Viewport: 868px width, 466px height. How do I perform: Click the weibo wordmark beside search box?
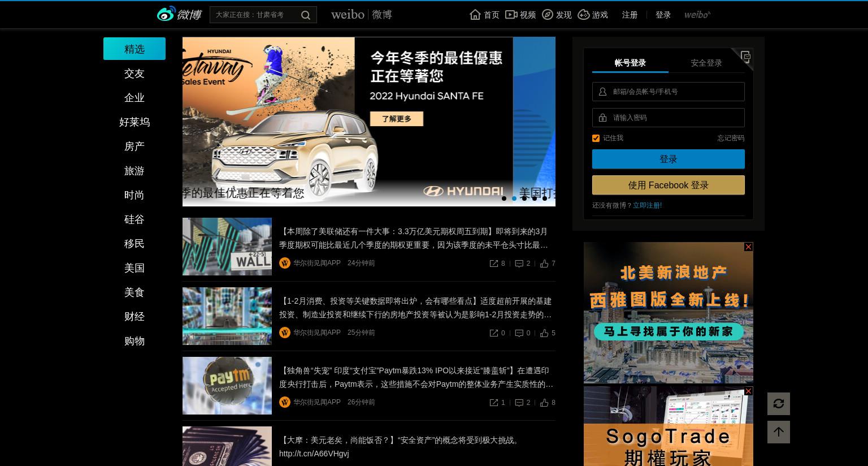click(361, 14)
